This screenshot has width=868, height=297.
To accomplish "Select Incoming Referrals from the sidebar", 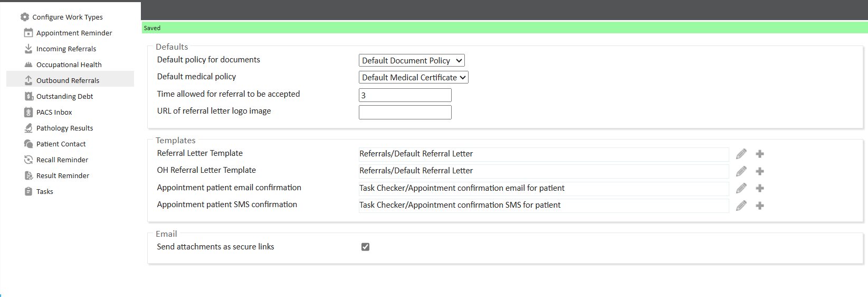I will [x=66, y=49].
